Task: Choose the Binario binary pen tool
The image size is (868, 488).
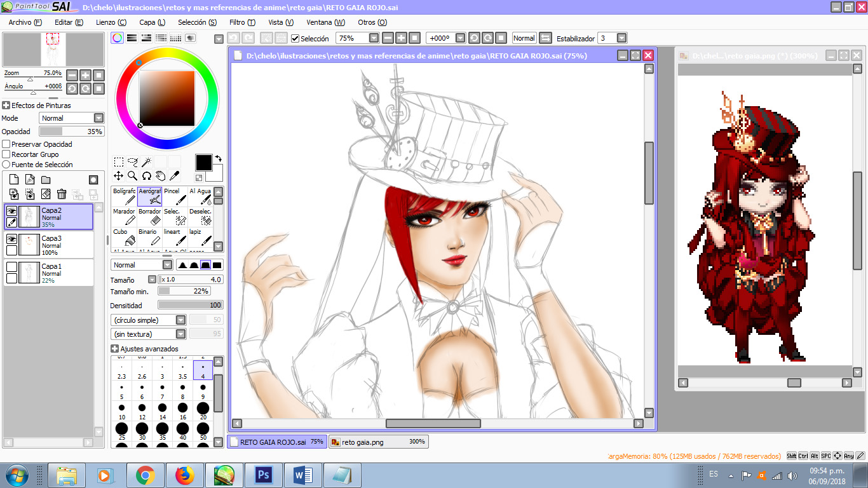Action: pos(150,237)
